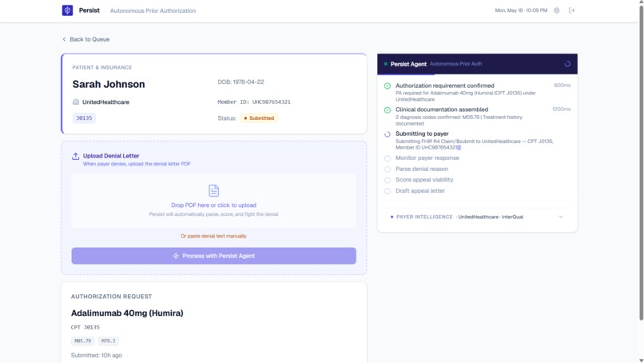Click Submitted: 10h ago text

click(x=97, y=355)
